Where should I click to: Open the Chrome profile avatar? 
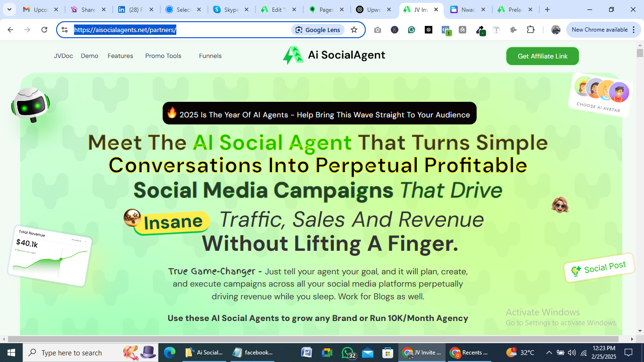click(x=556, y=30)
